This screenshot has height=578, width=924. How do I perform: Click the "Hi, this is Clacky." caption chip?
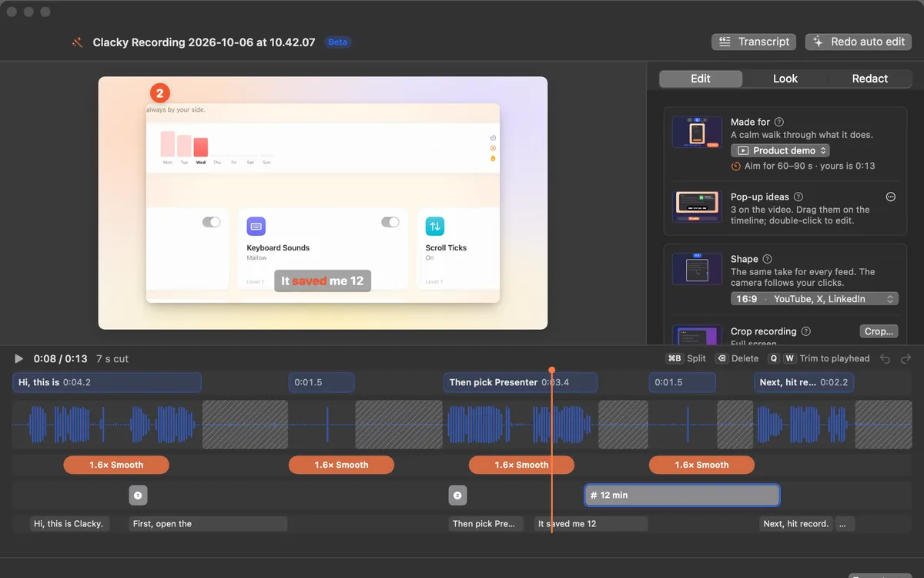tap(69, 524)
